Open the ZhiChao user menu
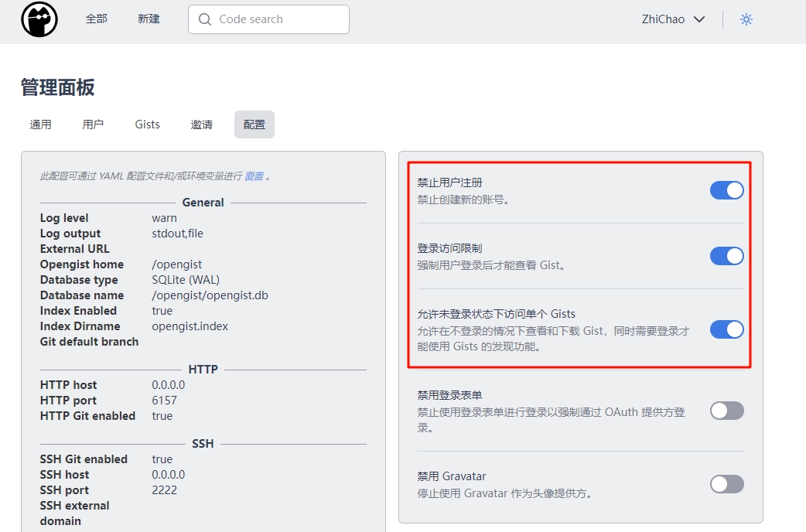The width and height of the screenshot is (806, 532). (663, 19)
